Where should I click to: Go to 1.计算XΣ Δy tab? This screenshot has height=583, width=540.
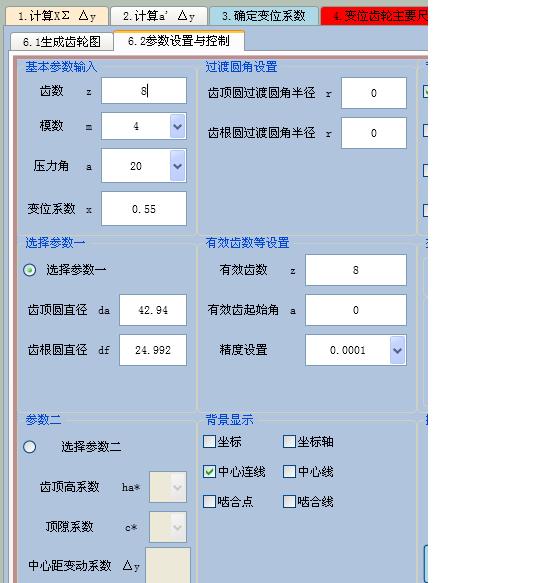click(x=57, y=16)
